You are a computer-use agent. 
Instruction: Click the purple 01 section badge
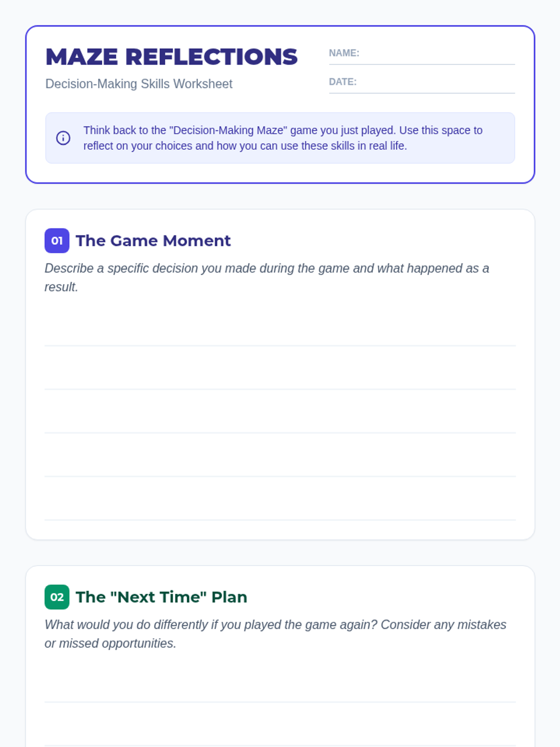pyautogui.click(x=57, y=240)
